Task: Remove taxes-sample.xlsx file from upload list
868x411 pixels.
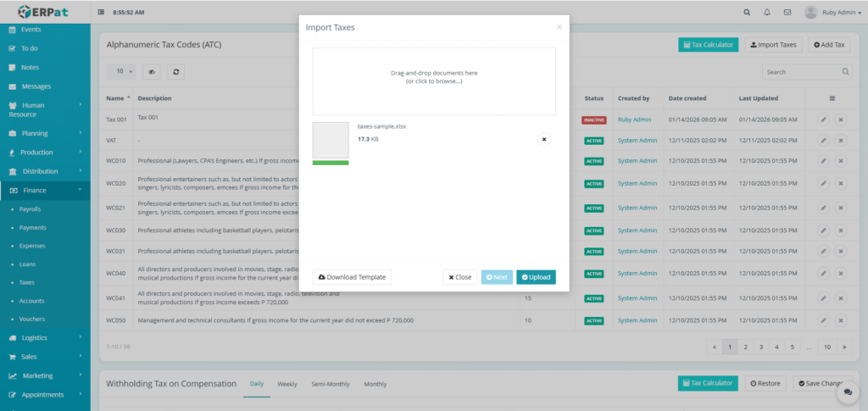Action: point(543,139)
